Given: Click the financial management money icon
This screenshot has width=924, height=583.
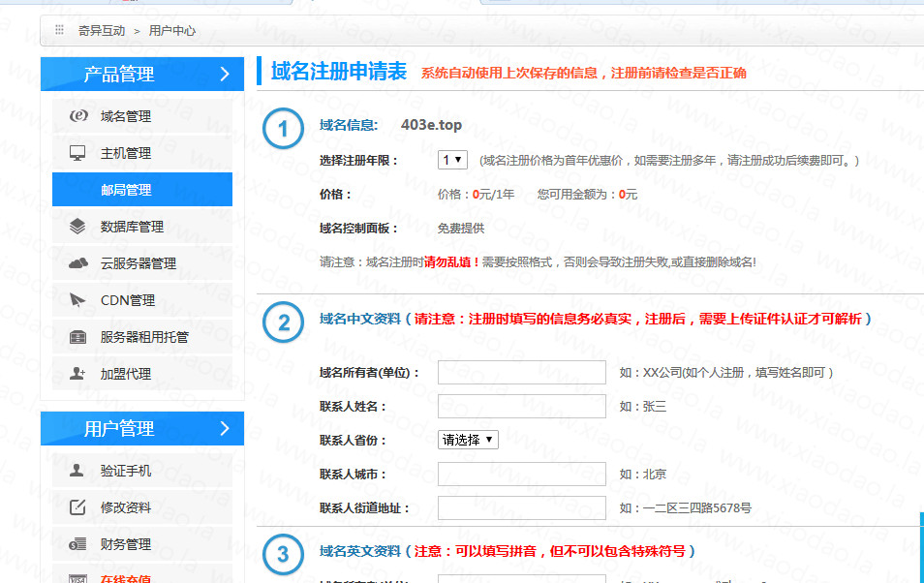Looking at the screenshot, I should [x=78, y=544].
